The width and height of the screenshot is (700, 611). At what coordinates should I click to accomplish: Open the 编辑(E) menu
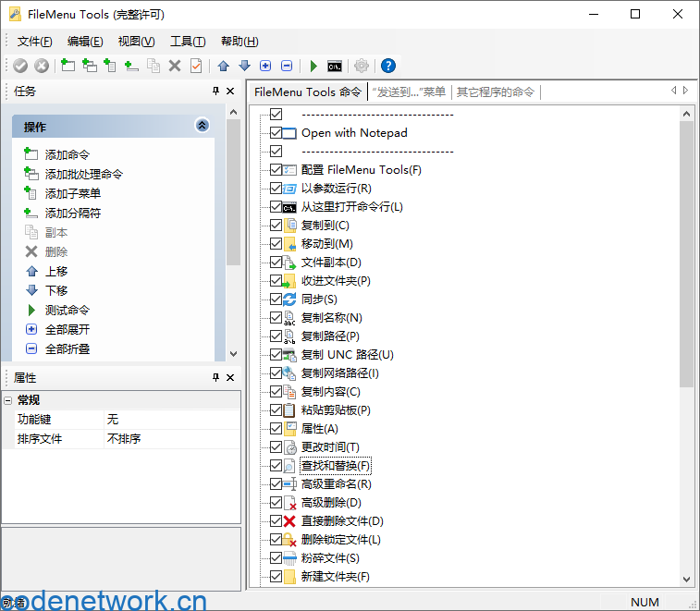(85, 42)
